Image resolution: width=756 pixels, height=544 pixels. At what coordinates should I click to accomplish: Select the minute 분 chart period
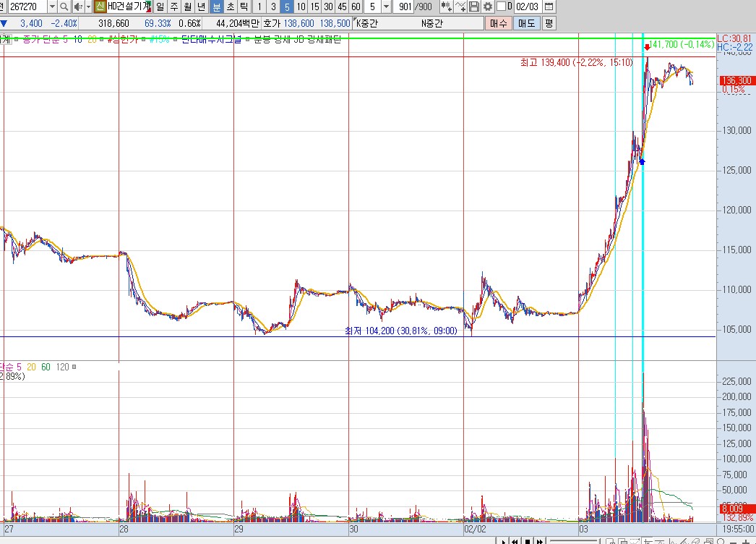pos(217,7)
